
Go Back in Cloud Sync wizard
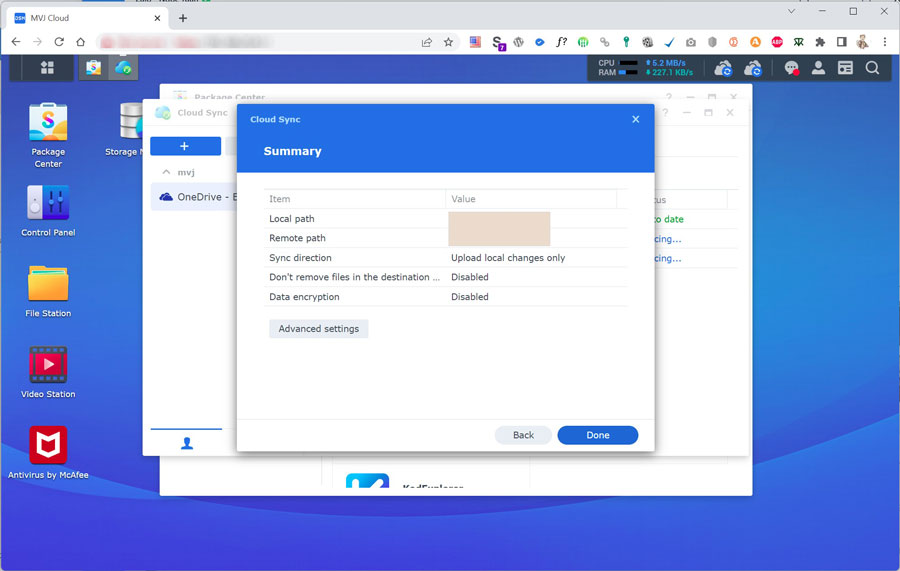tap(523, 435)
